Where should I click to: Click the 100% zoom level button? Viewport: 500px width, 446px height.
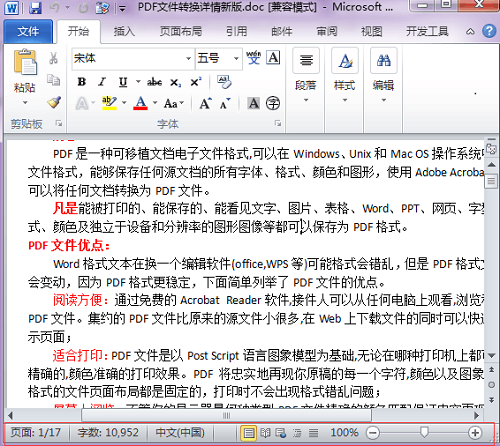coord(344,433)
